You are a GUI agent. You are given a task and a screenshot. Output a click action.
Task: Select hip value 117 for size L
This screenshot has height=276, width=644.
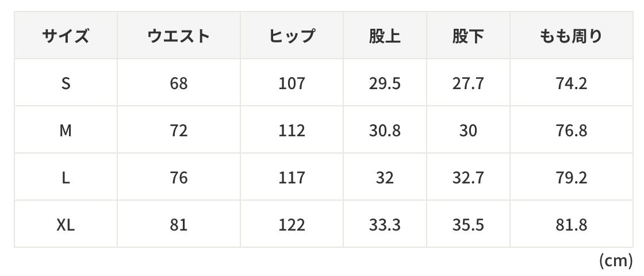click(292, 178)
